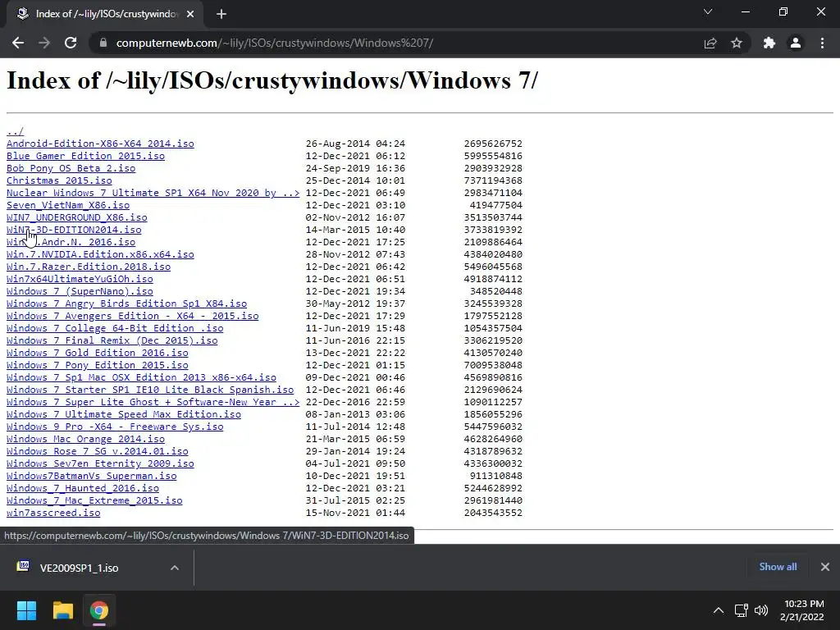840x630 pixels.
Task: Open the Windows Start menu
Action: (x=26, y=610)
